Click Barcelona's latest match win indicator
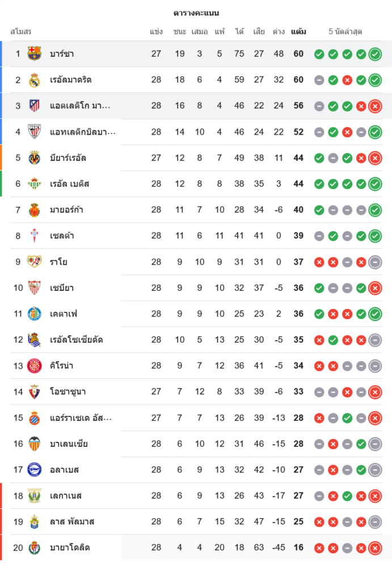The height and width of the screenshot is (568, 392). click(x=374, y=55)
